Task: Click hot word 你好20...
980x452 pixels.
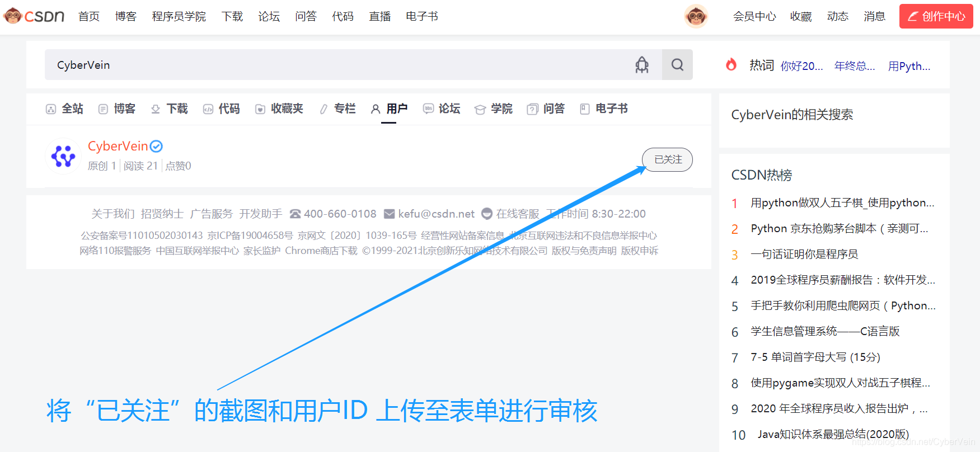Action: tap(801, 66)
